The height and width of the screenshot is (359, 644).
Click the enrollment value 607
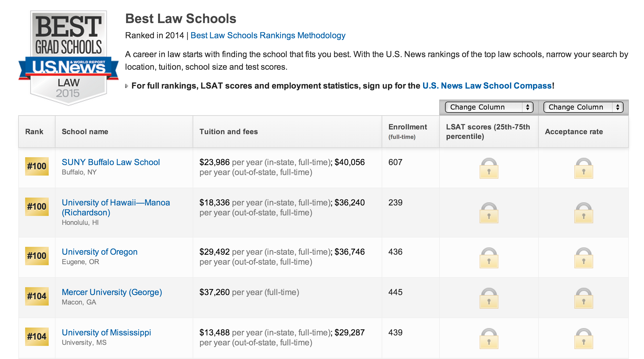pos(395,162)
